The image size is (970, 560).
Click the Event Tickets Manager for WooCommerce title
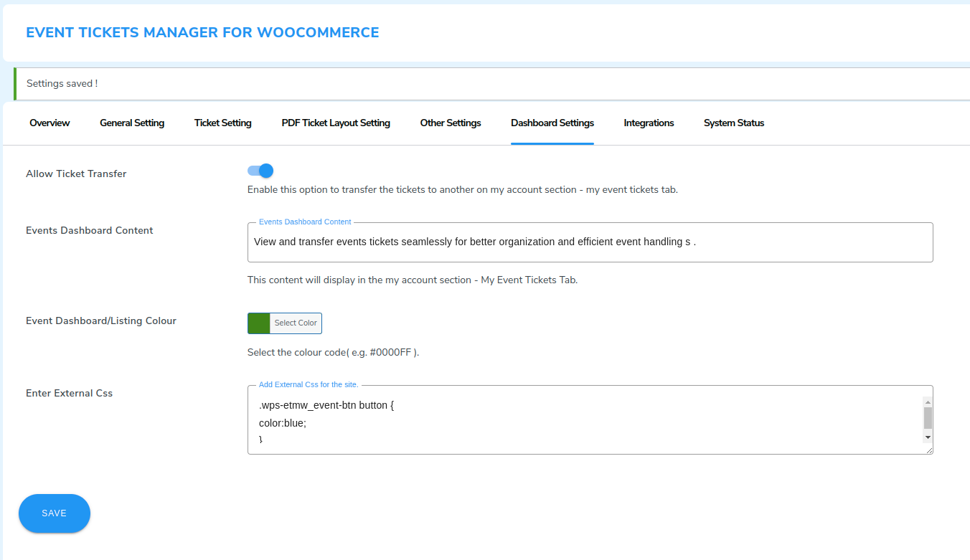coord(202,32)
